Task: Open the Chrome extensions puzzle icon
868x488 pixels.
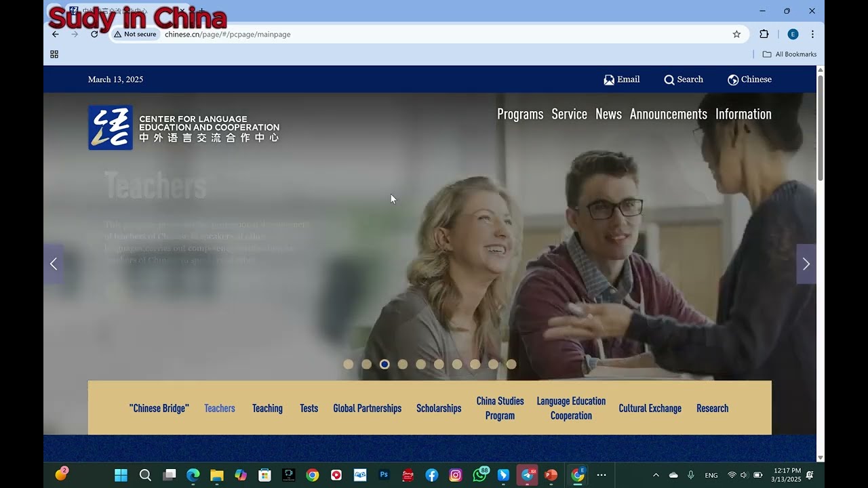Action: [x=764, y=34]
